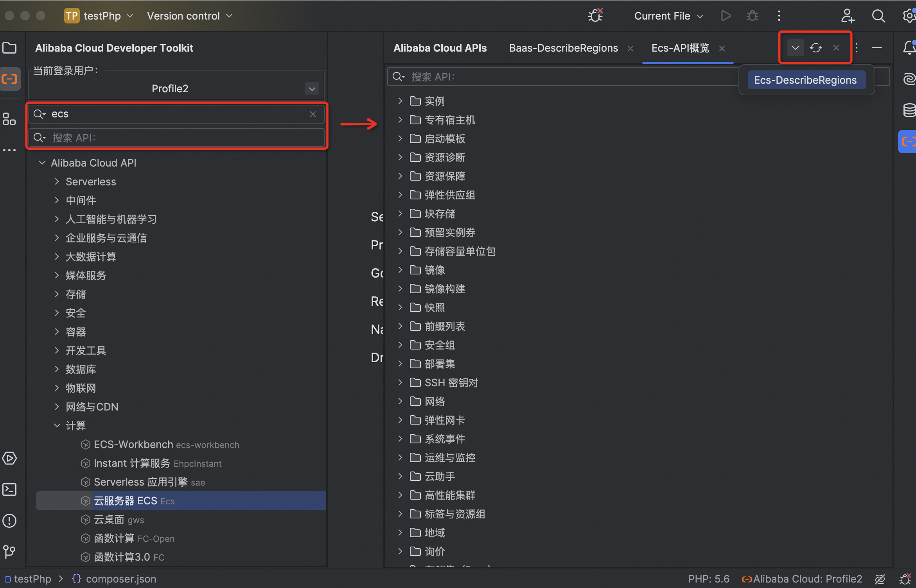
Task: Click Alibaba Cloud: Profile2 status widget
Action: point(802,579)
